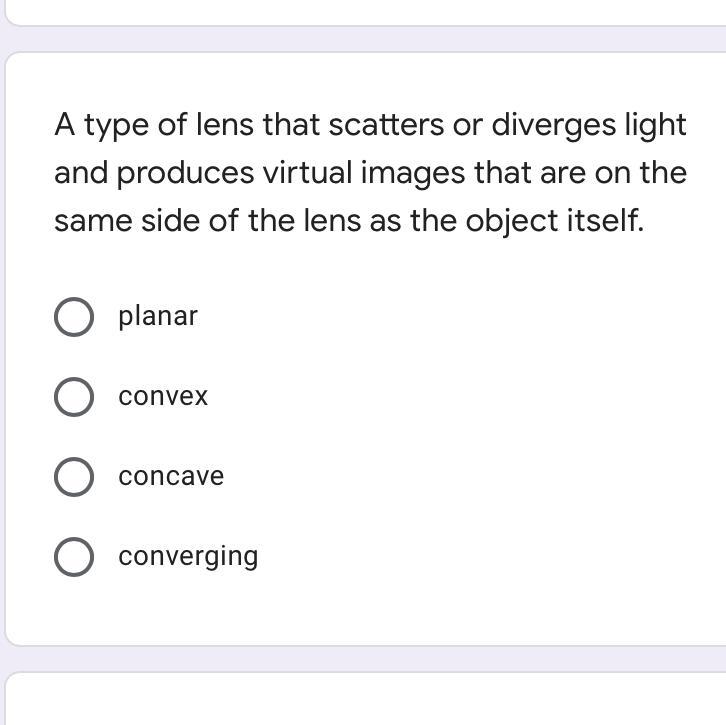Pick the converging radio circle

(x=74, y=557)
